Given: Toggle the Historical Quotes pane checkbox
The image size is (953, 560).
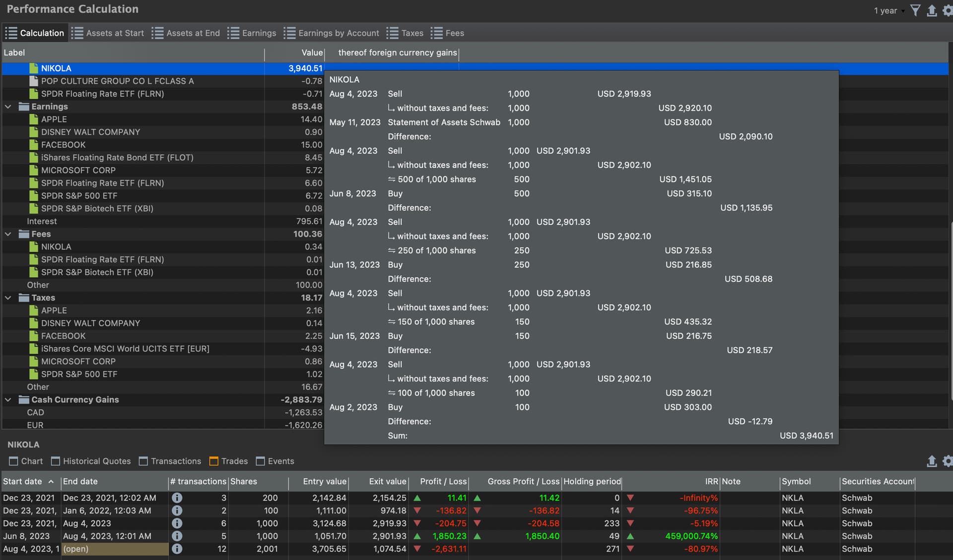Looking at the screenshot, I should (56, 461).
